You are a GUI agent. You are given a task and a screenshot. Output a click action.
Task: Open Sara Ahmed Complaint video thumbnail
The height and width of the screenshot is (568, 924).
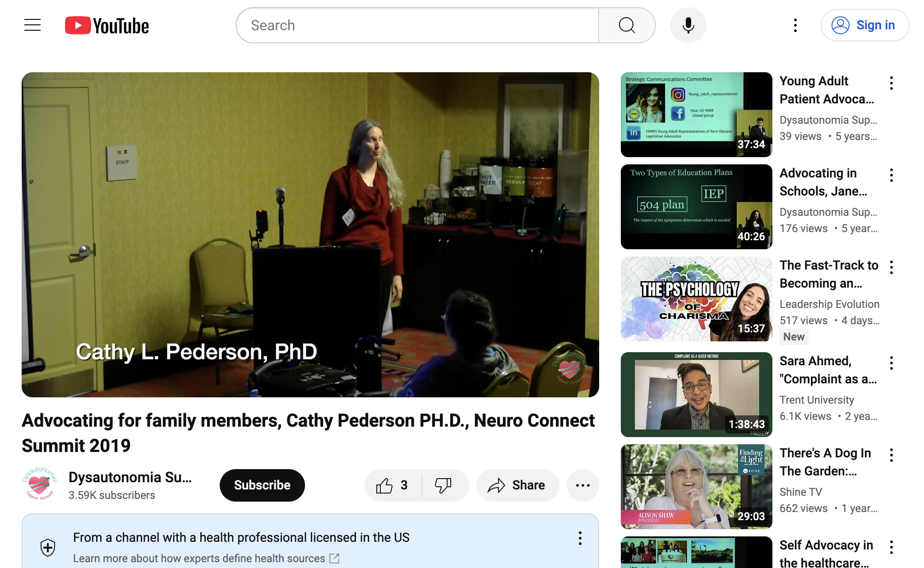696,395
